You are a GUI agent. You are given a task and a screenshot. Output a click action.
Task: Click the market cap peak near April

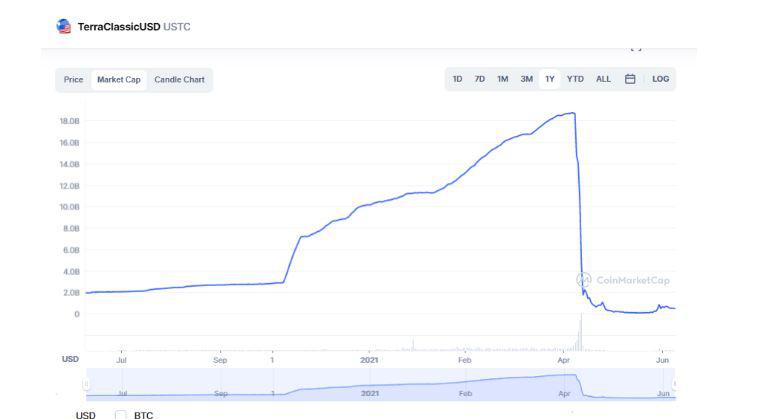pyautogui.click(x=572, y=113)
